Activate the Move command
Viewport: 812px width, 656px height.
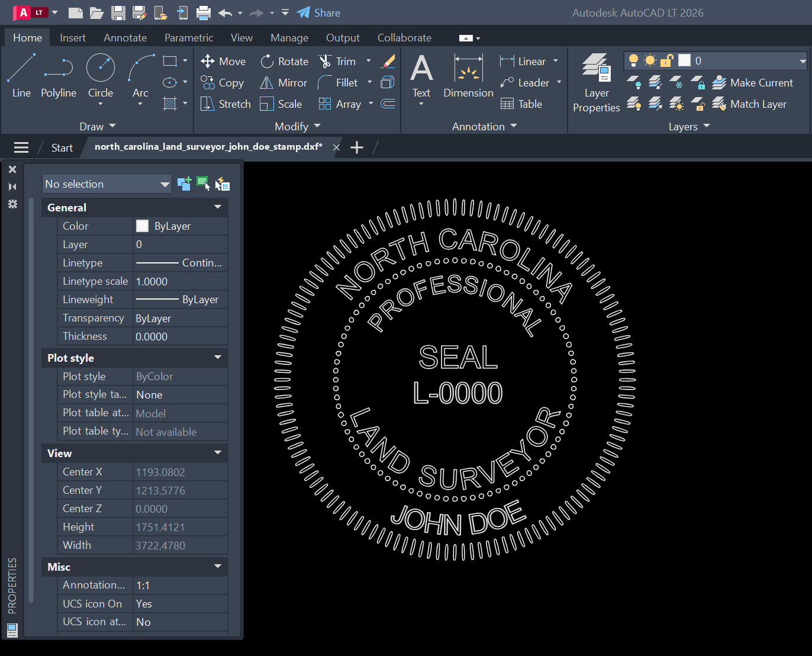[x=223, y=61]
